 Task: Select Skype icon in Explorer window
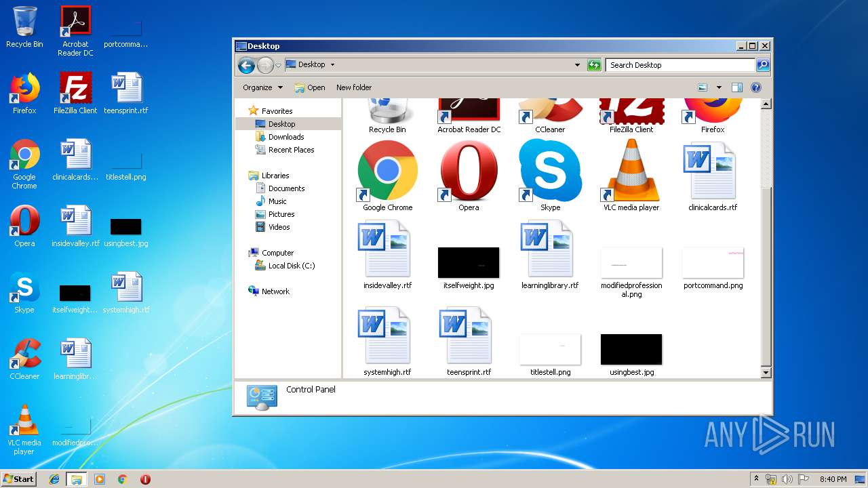click(550, 176)
